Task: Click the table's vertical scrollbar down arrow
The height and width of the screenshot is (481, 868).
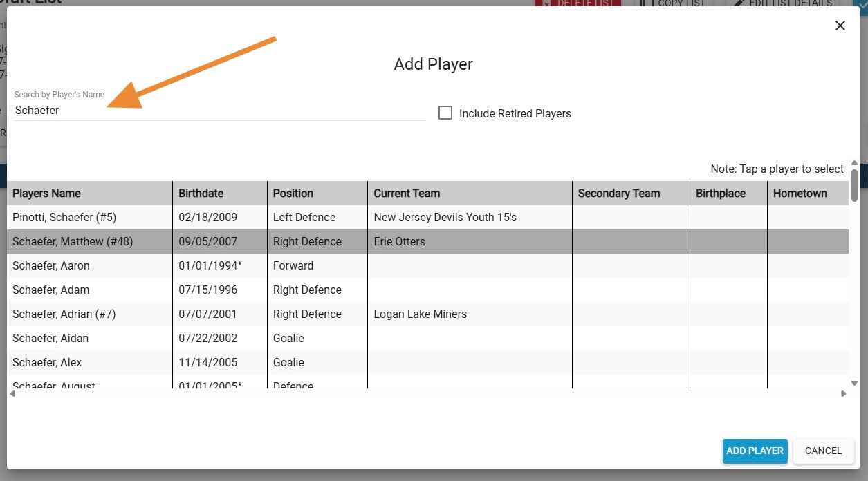Action: (855, 383)
